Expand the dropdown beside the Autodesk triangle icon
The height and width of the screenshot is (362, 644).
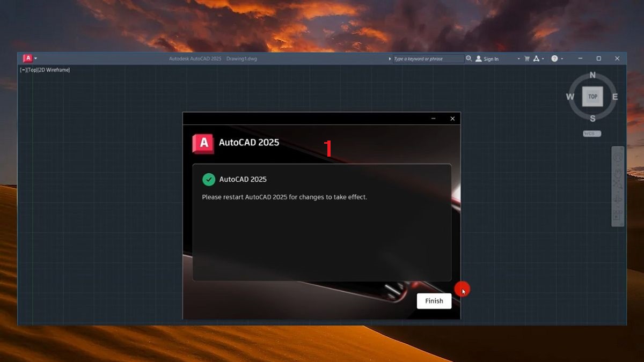tap(543, 59)
